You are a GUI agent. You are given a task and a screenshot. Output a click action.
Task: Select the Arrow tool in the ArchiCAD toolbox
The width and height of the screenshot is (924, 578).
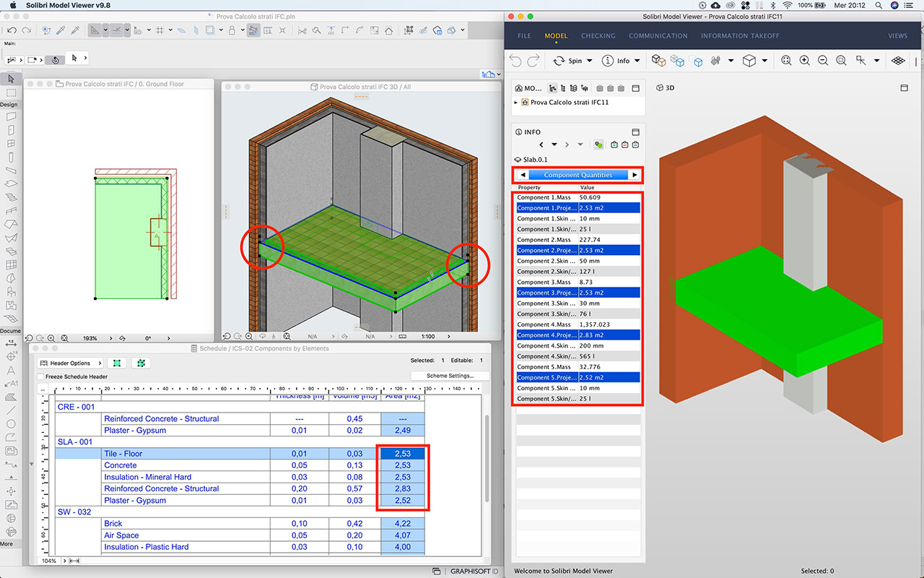(x=10, y=79)
